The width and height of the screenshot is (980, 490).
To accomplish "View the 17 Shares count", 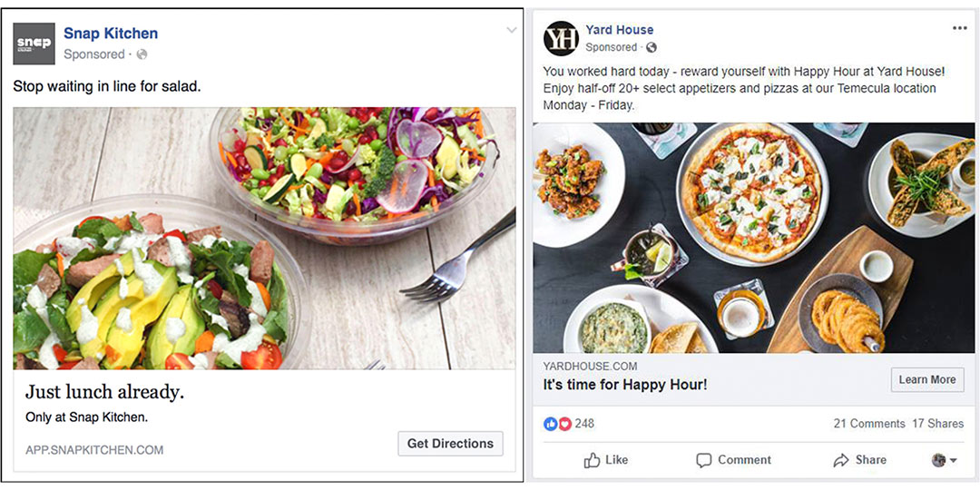I will [937, 424].
